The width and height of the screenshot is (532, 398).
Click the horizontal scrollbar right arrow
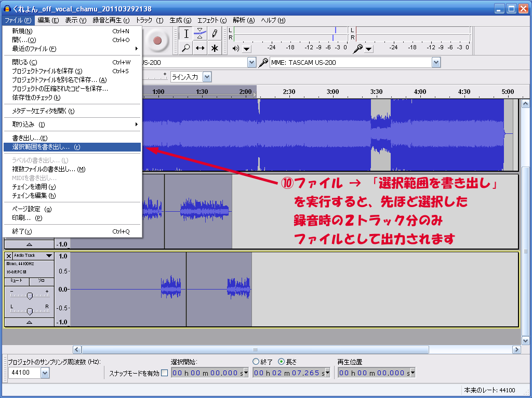pos(516,350)
